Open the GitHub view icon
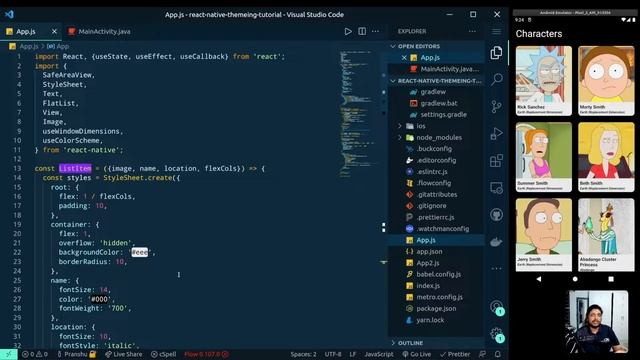The width and height of the screenshot is (640, 360). [496, 215]
